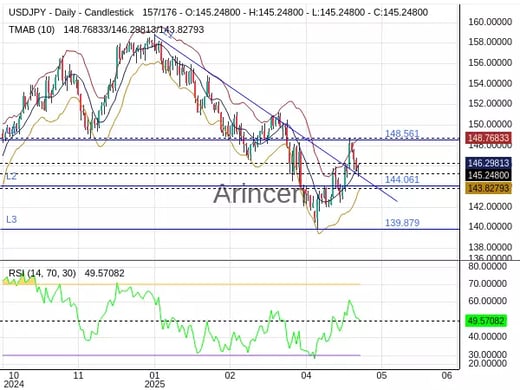Click the 150.00000 price axis label

click(x=490, y=124)
